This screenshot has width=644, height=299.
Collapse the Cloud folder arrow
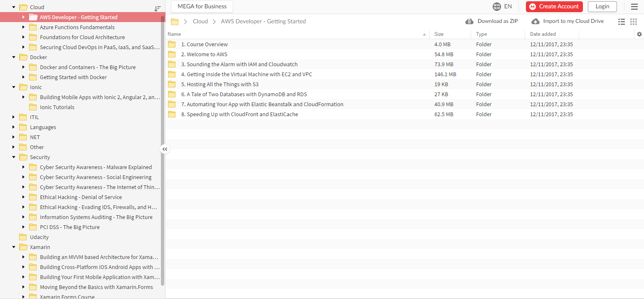tap(14, 7)
